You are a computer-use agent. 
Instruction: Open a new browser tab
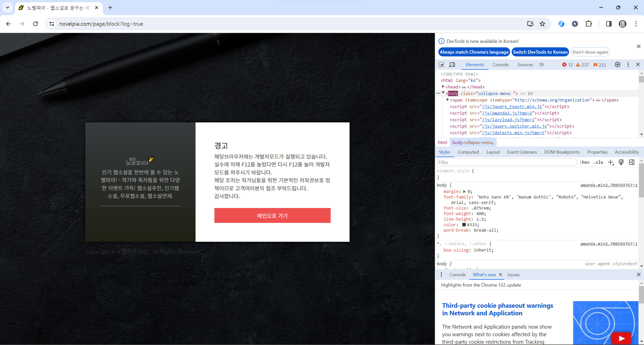(110, 8)
